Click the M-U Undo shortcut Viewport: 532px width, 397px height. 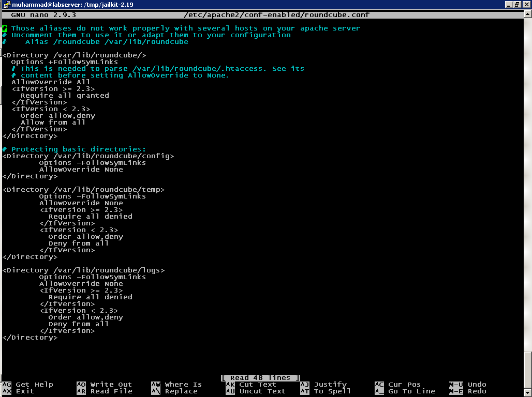pyautogui.click(x=468, y=385)
